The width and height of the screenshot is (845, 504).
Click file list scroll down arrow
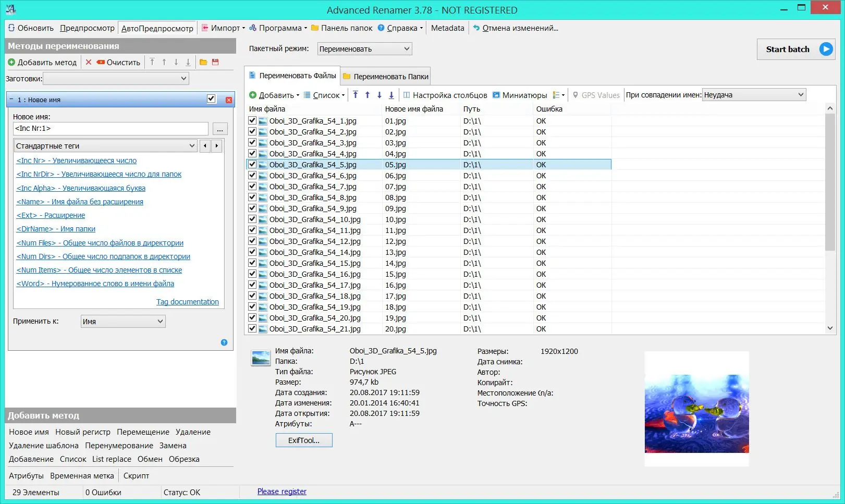[x=830, y=328]
